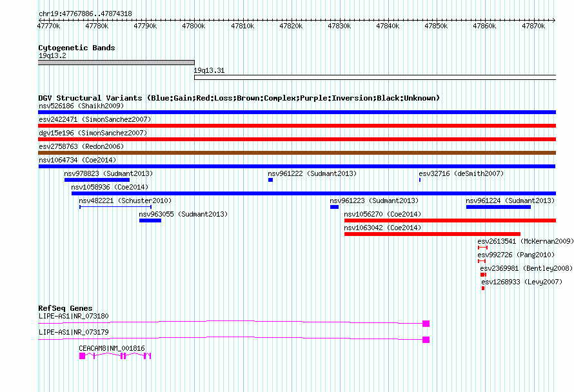This screenshot has width=574, height=392.
Task: Click the RefSeq Genes track title
Action: click(65, 308)
